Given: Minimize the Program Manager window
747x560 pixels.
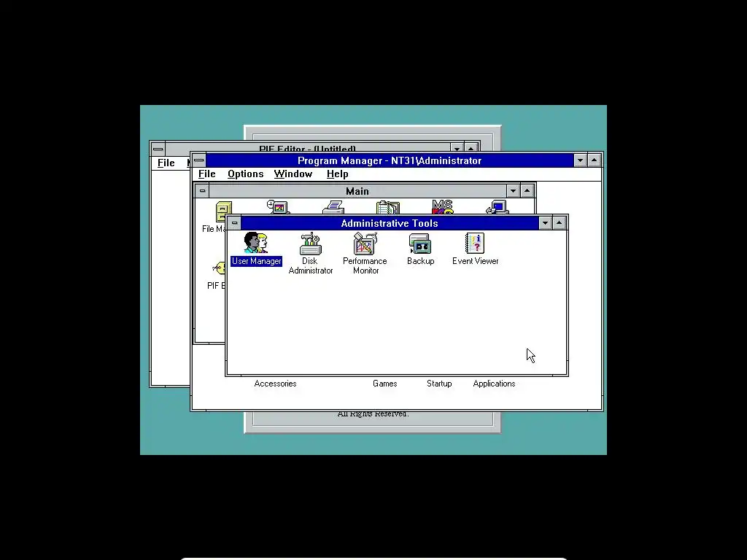Looking at the screenshot, I should point(580,160).
